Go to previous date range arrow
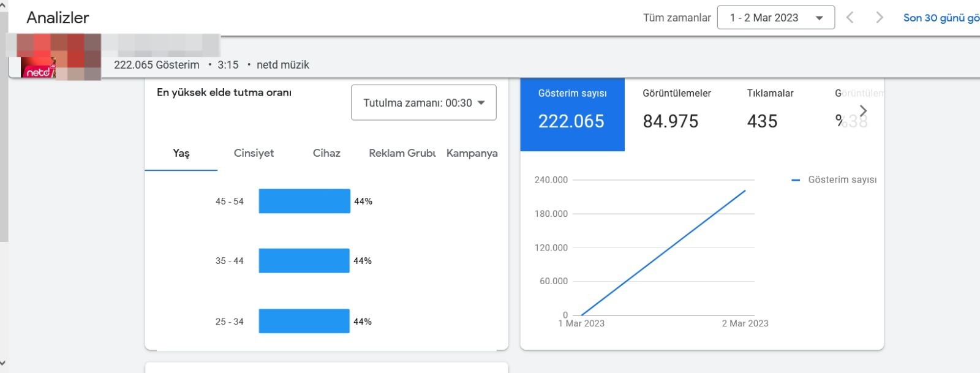The image size is (980, 373). pyautogui.click(x=850, y=18)
